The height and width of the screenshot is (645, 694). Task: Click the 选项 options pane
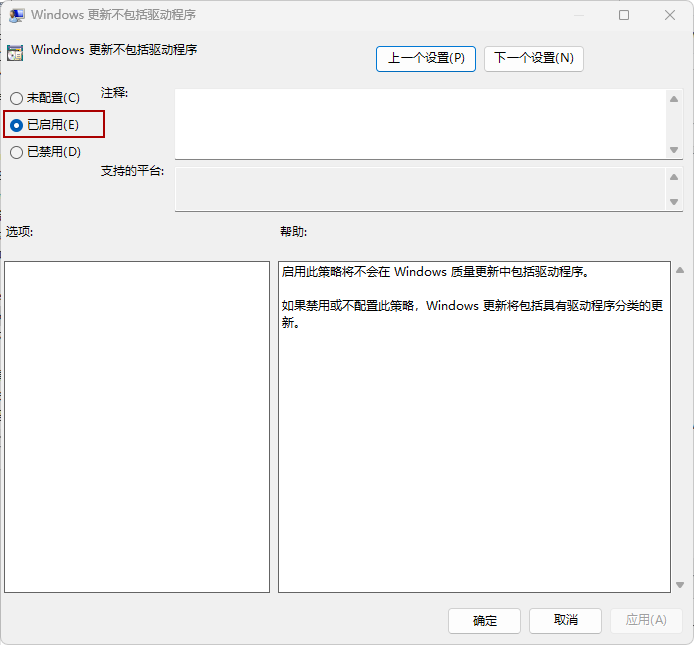pyautogui.click(x=137, y=427)
